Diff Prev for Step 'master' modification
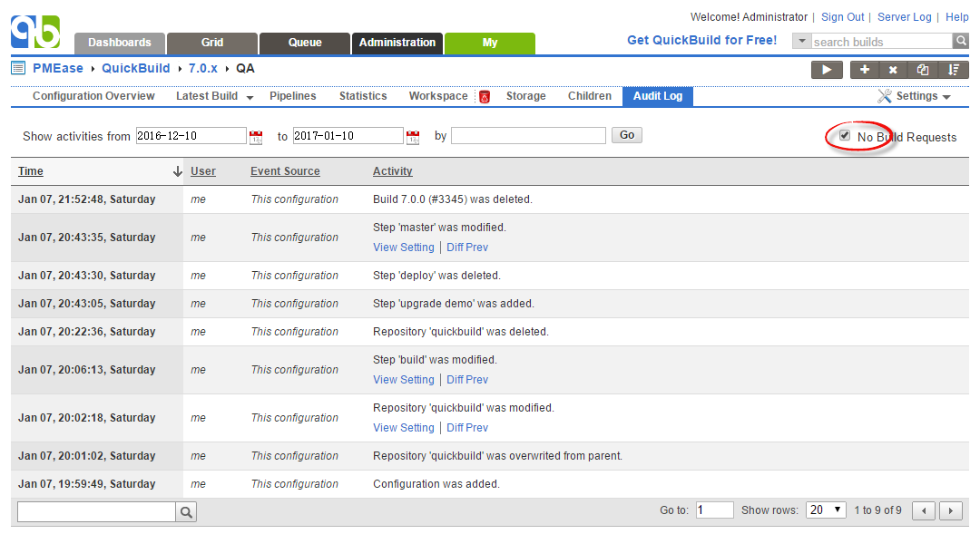Screen dimensions: 980x534 click(x=467, y=248)
